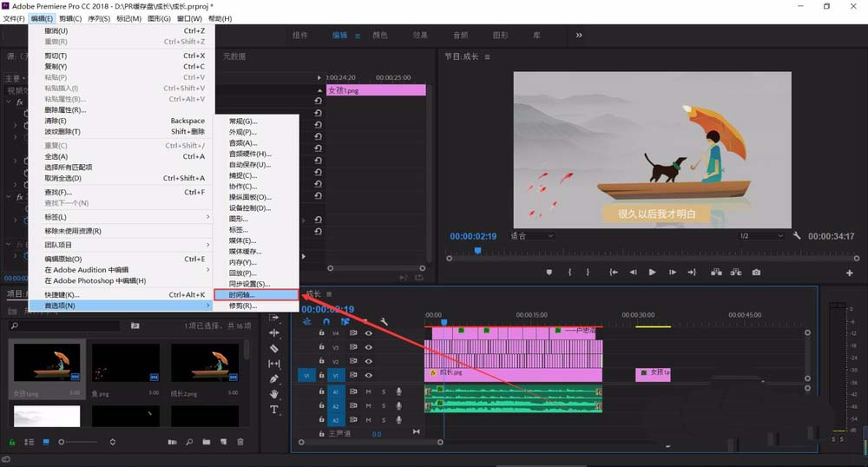Click Play button in program monitor

652,273
